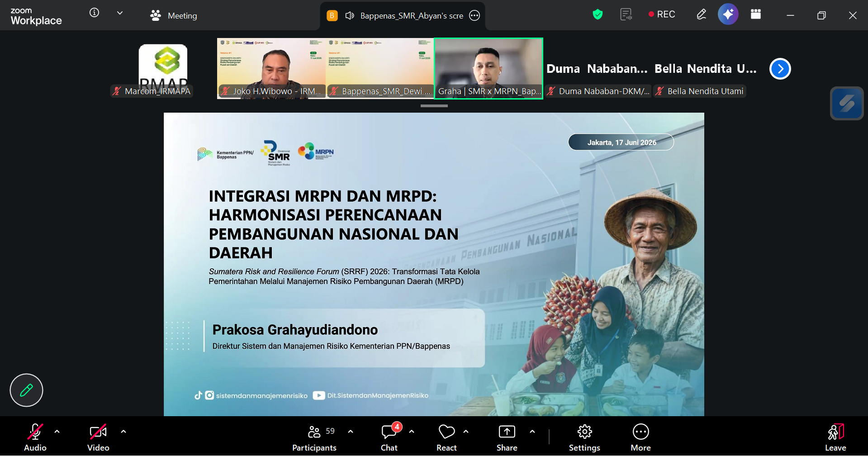Image resolution: width=868 pixels, height=456 pixels.
Task: Minimize the Zoom window
Action: coord(790,15)
